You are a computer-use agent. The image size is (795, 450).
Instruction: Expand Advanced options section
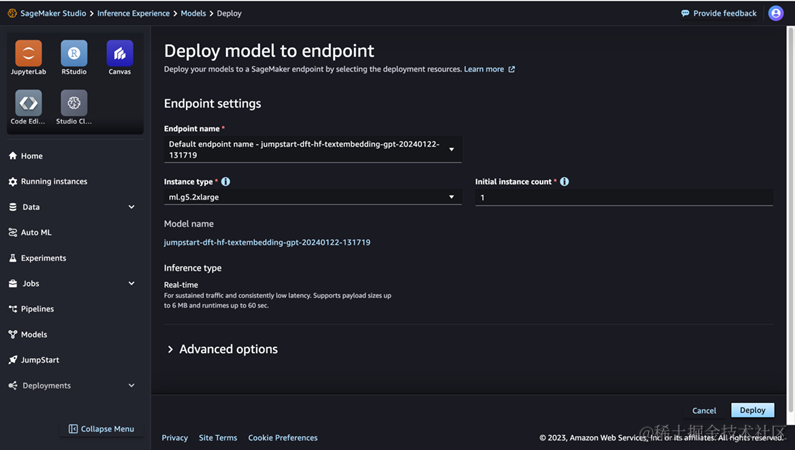(x=222, y=349)
